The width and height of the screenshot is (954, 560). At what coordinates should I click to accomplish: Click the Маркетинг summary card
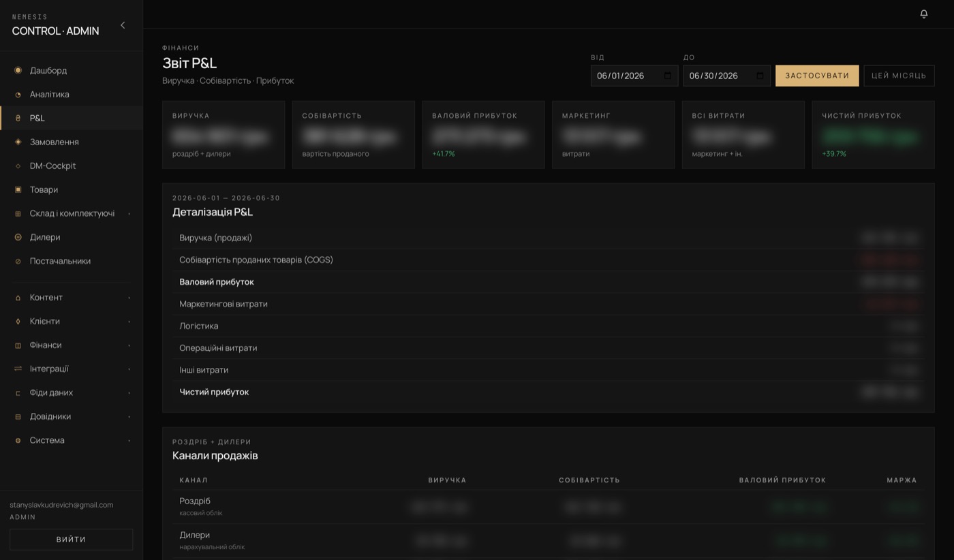point(613,135)
